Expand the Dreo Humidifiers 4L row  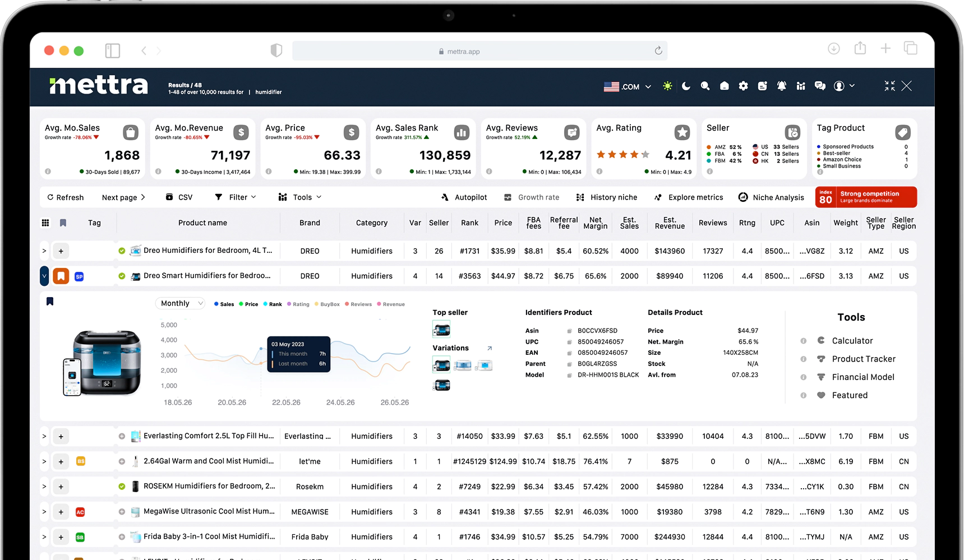[44, 251]
